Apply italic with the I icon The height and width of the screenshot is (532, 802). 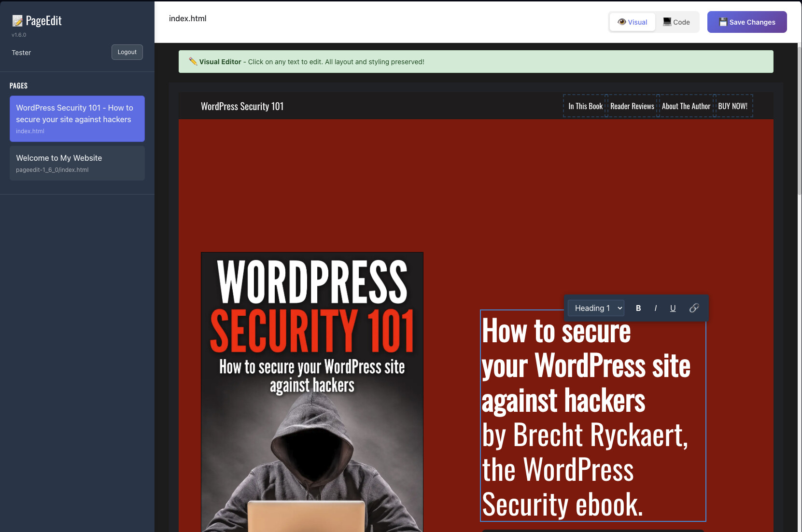point(655,308)
